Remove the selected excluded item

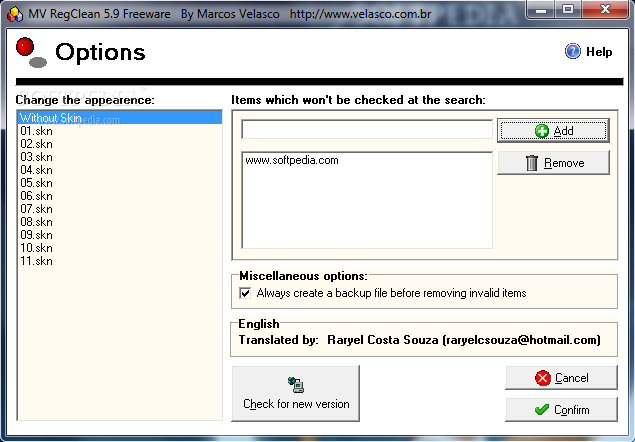pyautogui.click(x=553, y=163)
